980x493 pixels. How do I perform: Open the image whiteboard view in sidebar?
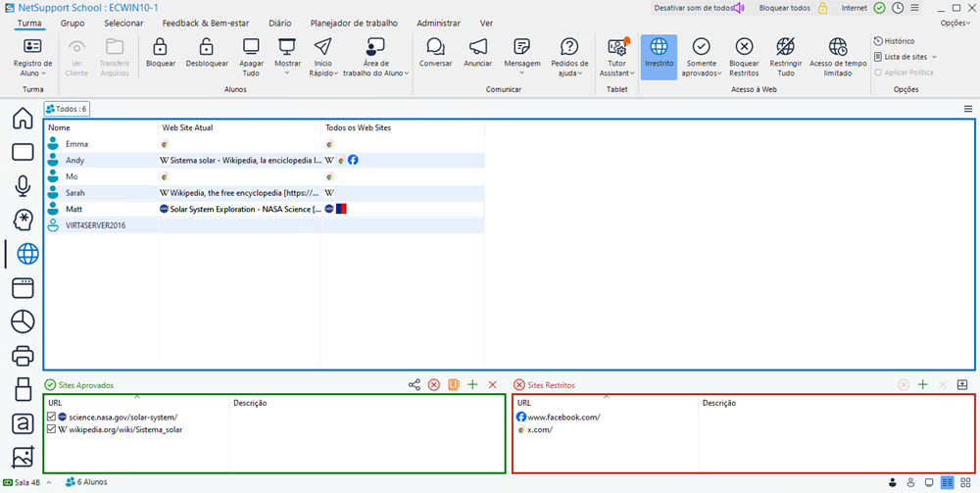click(x=24, y=458)
